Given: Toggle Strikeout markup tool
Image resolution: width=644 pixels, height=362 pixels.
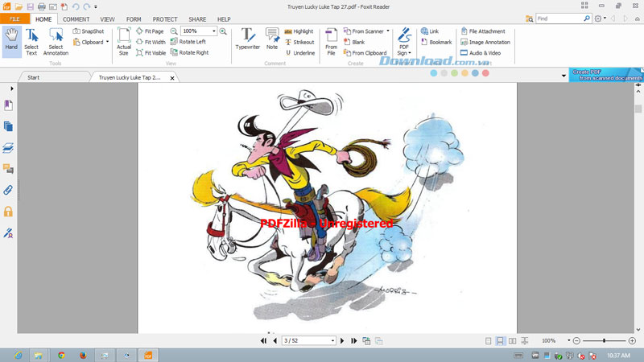Looking at the screenshot, I should coord(299,42).
